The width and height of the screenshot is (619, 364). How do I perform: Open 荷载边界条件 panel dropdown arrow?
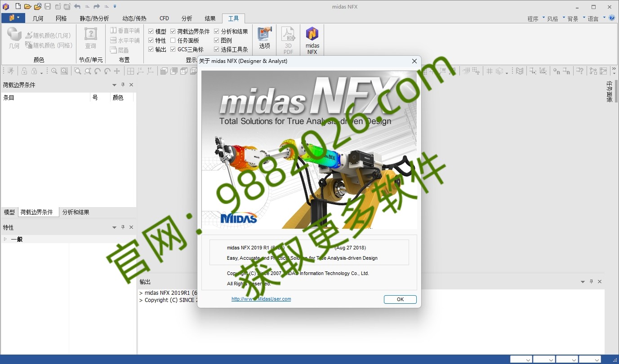[114, 85]
